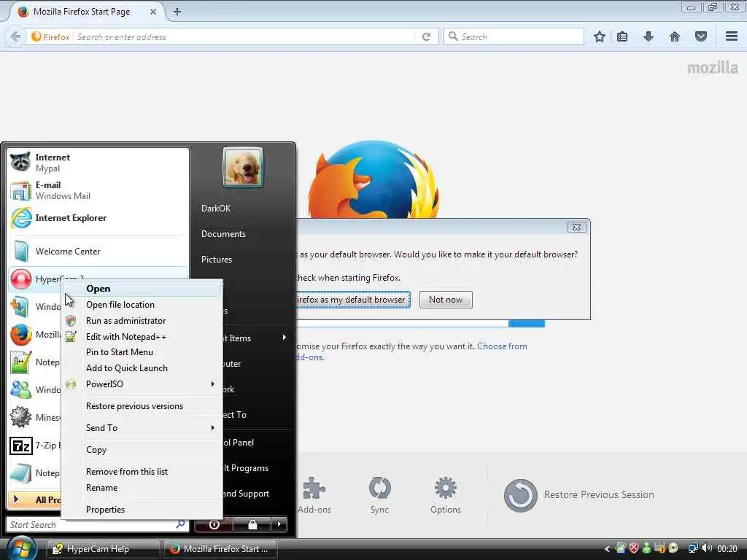Click the red security shield tray icon
747x560 pixels.
pos(634,548)
